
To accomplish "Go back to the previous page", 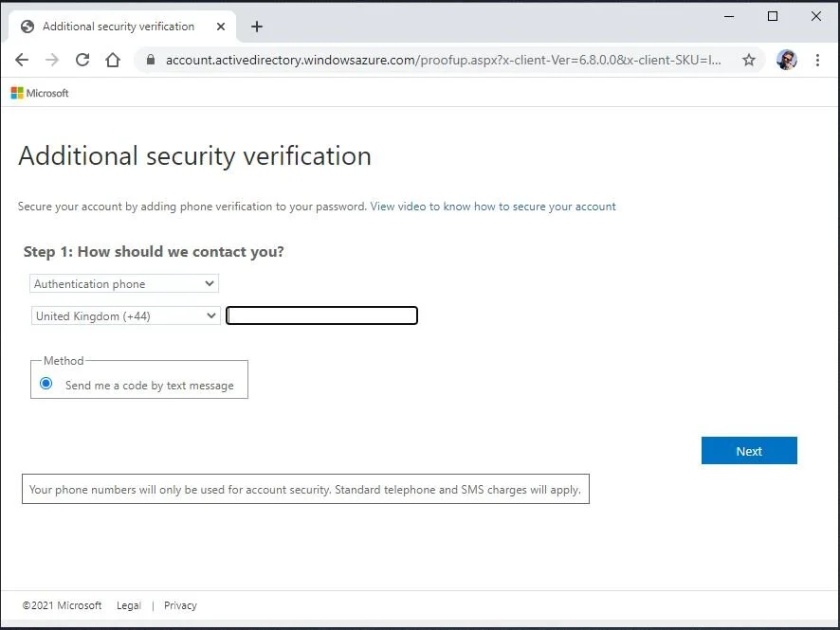I will (22, 60).
